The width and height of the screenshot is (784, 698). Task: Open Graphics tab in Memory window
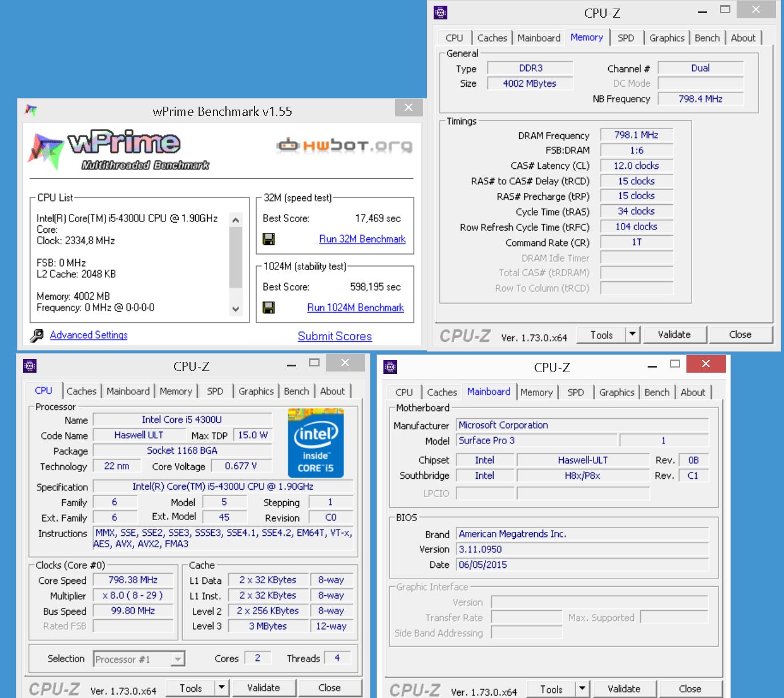pyautogui.click(x=666, y=38)
